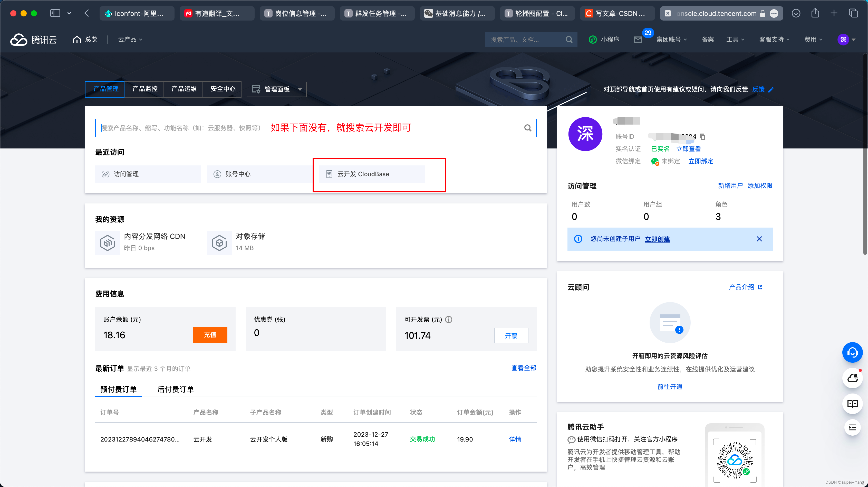868x487 pixels.
Task: Switch to the 产品运维 tab
Action: pyautogui.click(x=183, y=89)
